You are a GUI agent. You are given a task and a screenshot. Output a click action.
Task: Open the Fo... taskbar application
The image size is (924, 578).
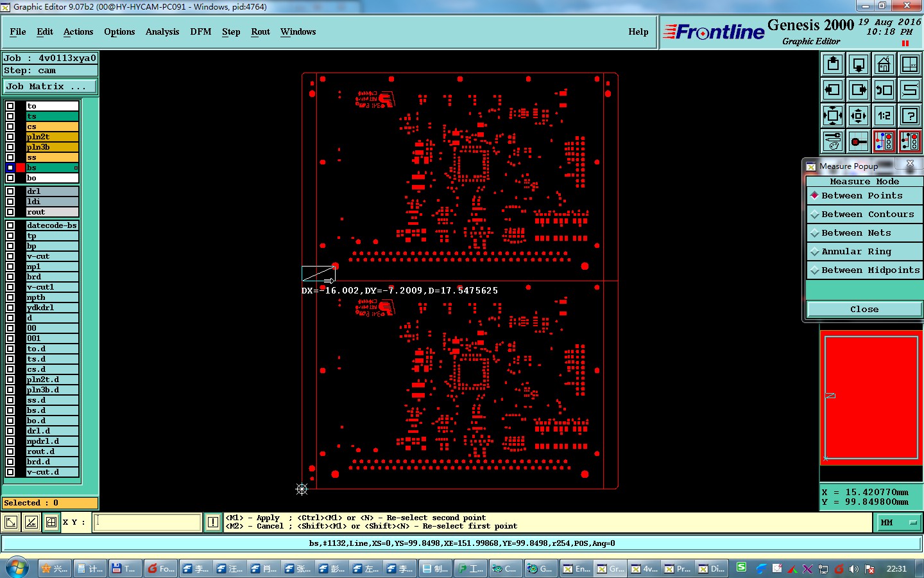click(160, 568)
